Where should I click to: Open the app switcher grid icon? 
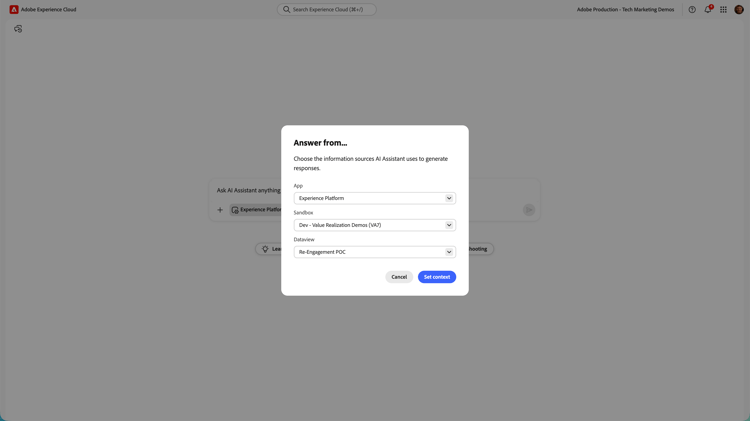[723, 10]
